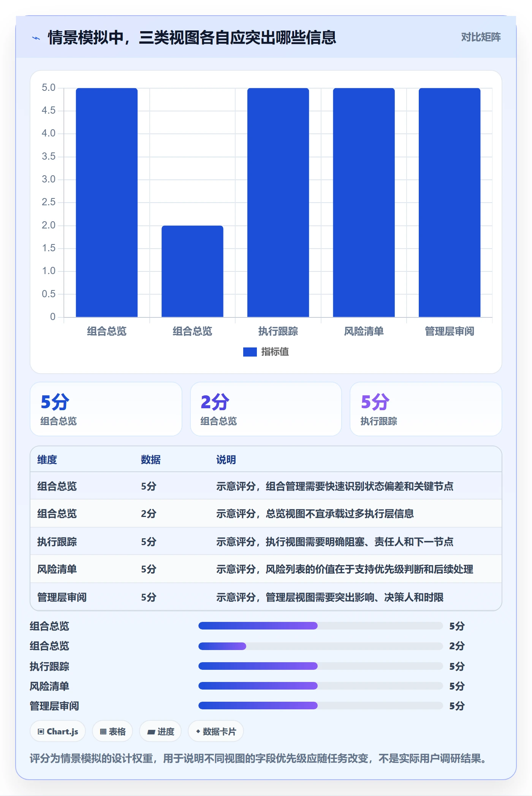Screen dimensions: 532x796
Task: Click 管理层审阅 in the table's 维度 column
Action: [x=62, y=597]
